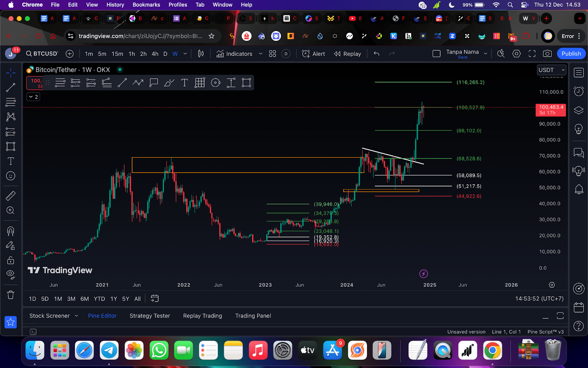
Task: Toggle lock all drawings padlock
Action: [11, 261]
